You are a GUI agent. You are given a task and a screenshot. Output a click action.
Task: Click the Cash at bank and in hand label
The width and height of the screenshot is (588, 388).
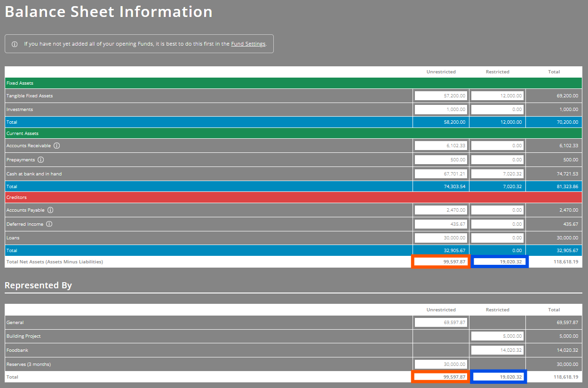tap(34, 174)
